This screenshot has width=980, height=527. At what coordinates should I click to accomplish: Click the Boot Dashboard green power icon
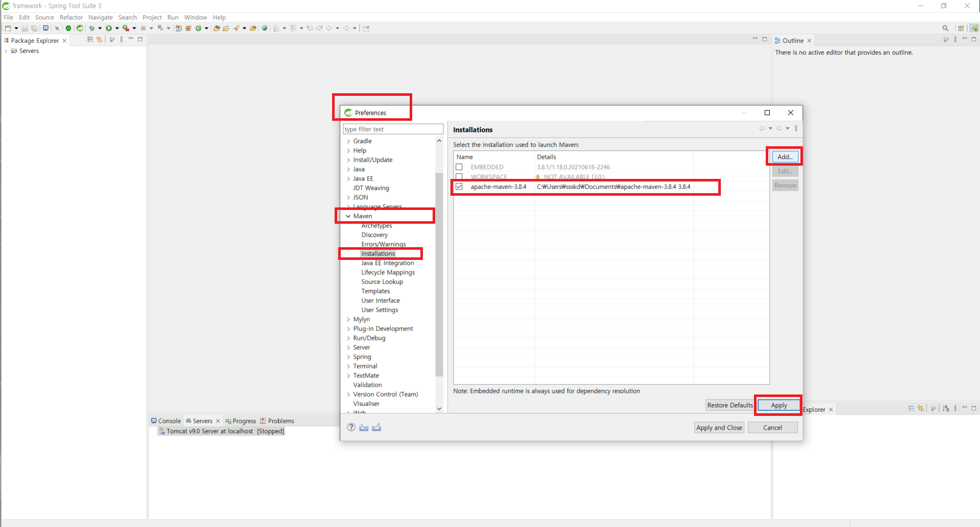[x=68, y=28]
